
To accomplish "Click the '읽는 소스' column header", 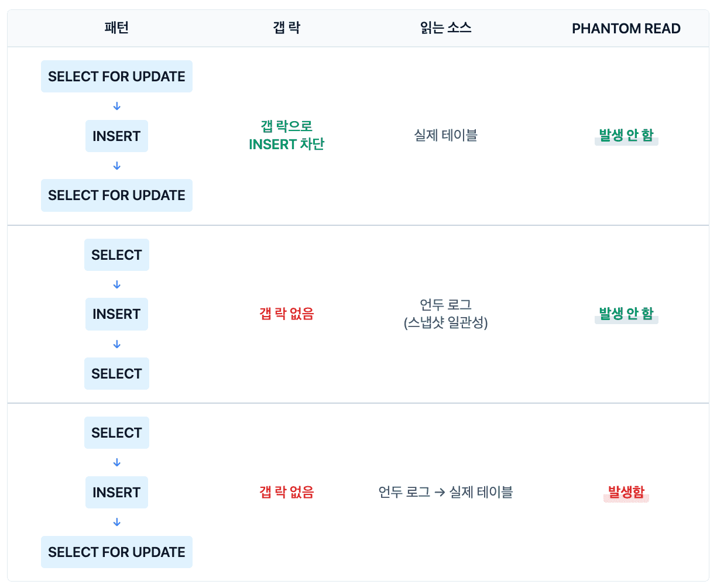I will click(445, 28).
